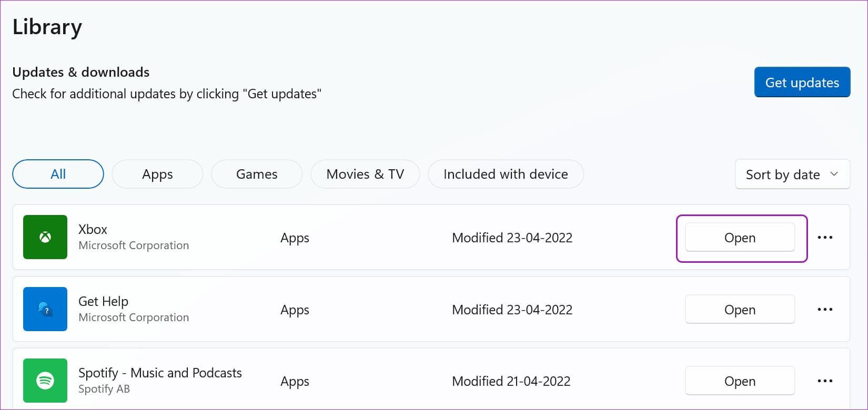Open the Spotify app

pos(740,381)
